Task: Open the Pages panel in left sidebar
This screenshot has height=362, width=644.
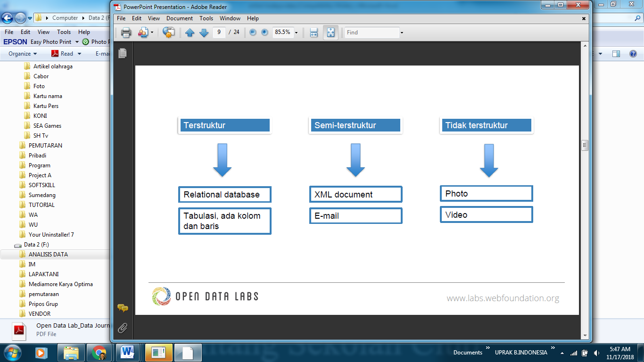Action: pos(123,53)
